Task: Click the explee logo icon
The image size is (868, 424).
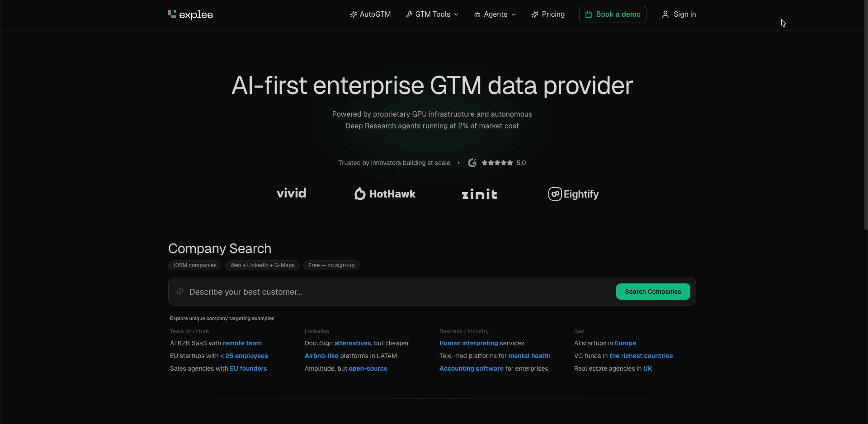Action: click(x=172, y=14)
